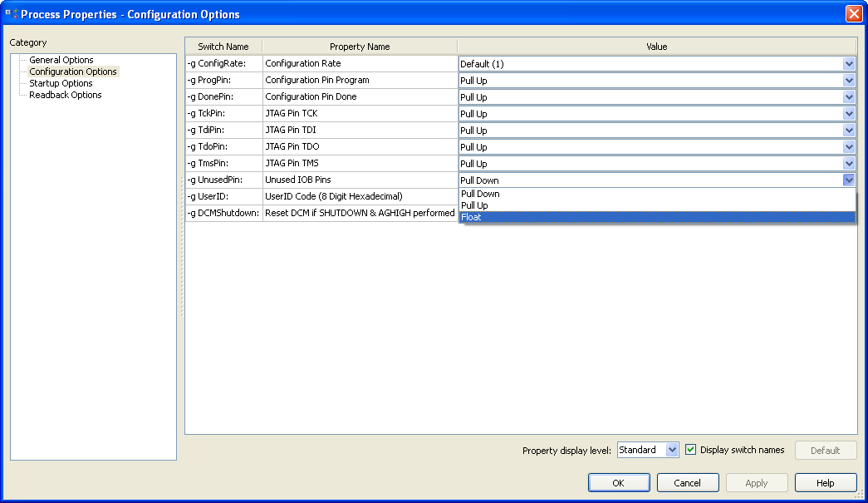Open JTAG Pin TMS dropdown arrow
This screenshot has height=503, width=868.
coord(849,164)
